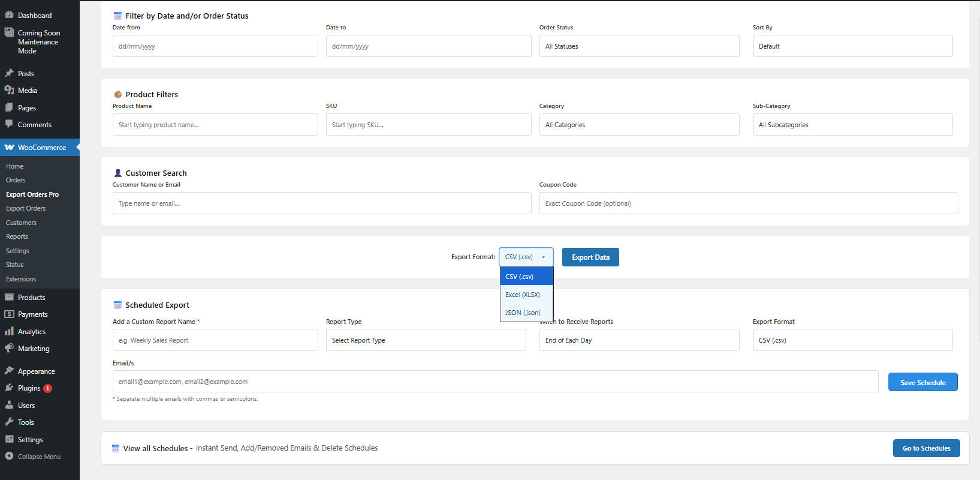The width and height of the screenshot is (980, 480).
Task: Click the Date to field
Action: [x=429, y=46]
